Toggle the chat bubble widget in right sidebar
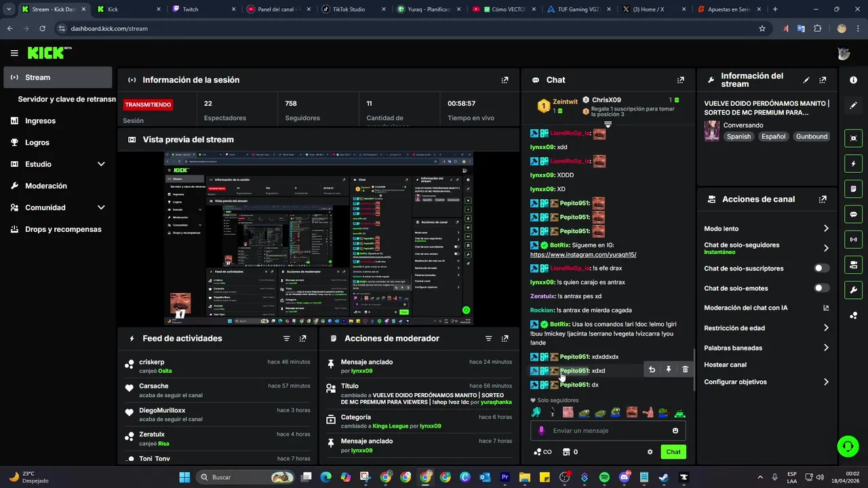868x488 pixels. (853, 214)
